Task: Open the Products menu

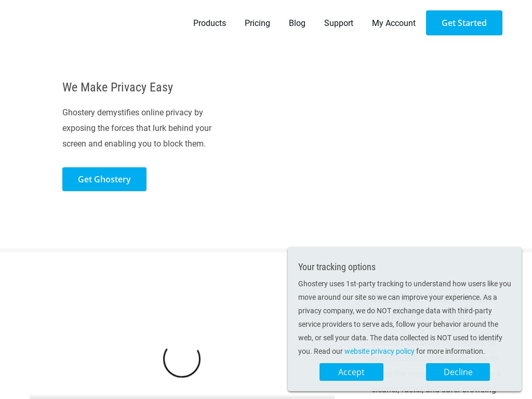Action: click(209, 23)
